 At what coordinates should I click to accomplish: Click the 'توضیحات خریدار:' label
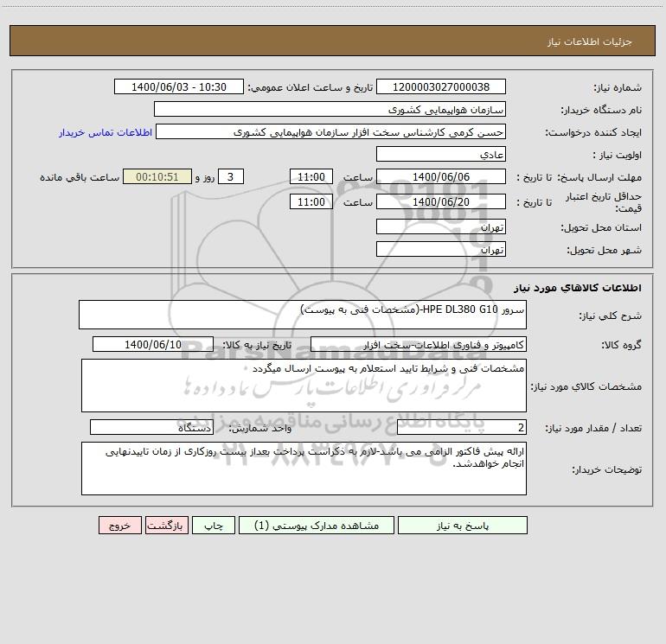[606, 469]
